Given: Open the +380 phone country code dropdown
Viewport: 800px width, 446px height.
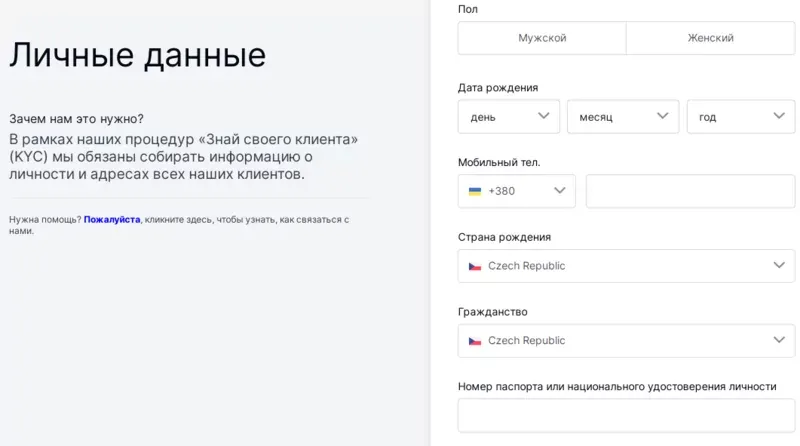Looking at the screenshot, I should pos(517,191).
